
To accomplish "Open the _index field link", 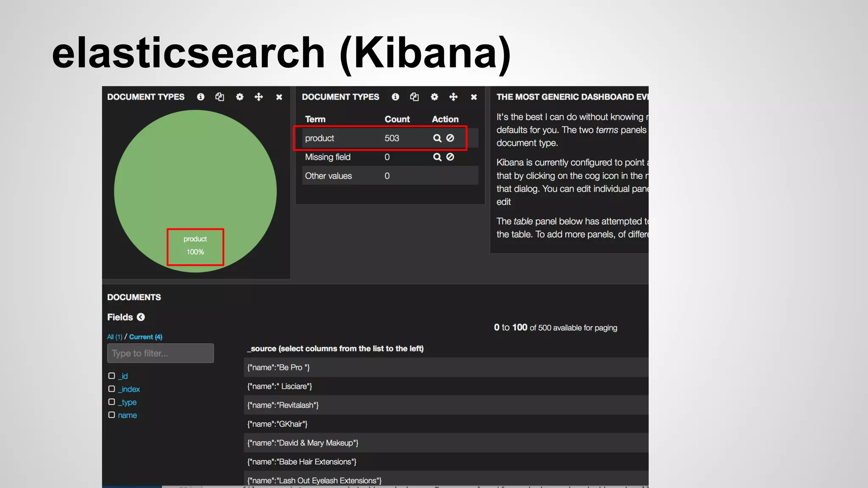I will pyautogui.click(x=129, y=389).
